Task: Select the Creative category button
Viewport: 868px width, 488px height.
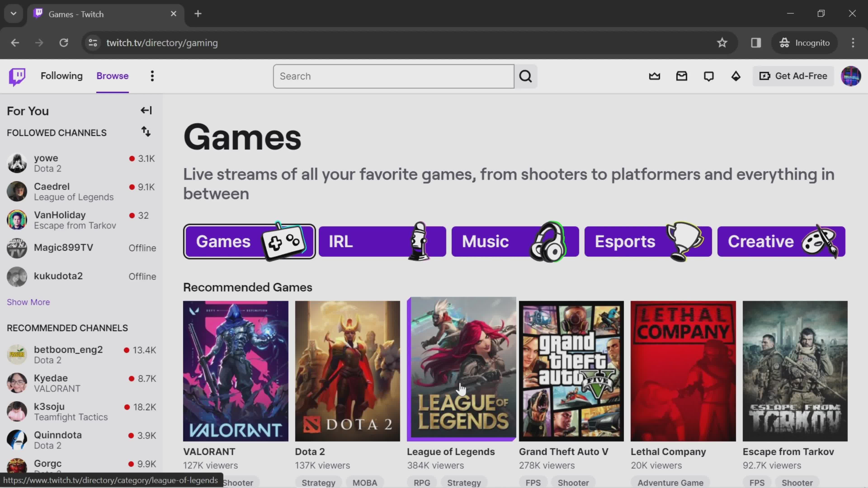Action: (x=781, y=242)
